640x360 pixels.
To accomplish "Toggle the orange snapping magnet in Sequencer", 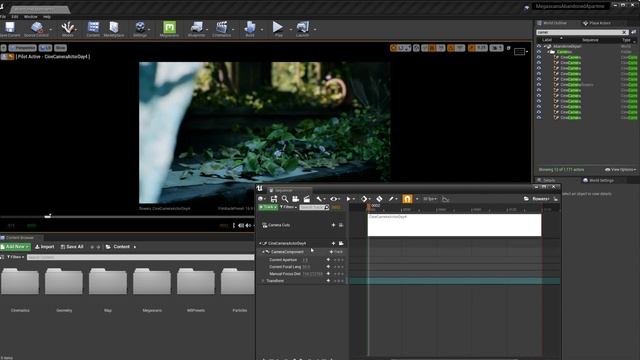I will [407, 199].
